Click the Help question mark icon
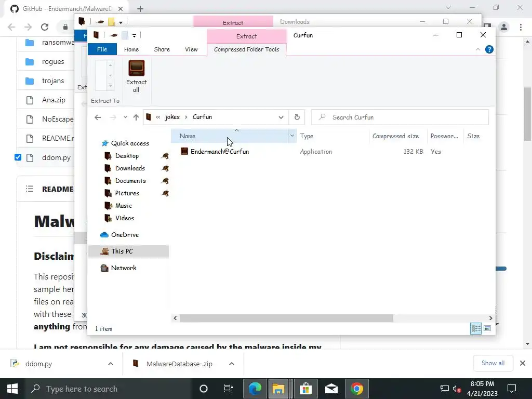Image resolution: width=532 pixels, height=399 pixels. tap(489, 49)
